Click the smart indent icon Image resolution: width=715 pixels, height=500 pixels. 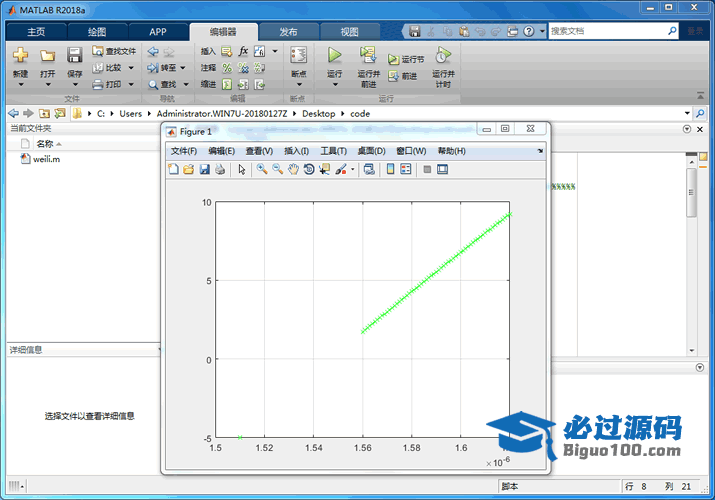tap(227, 84)
